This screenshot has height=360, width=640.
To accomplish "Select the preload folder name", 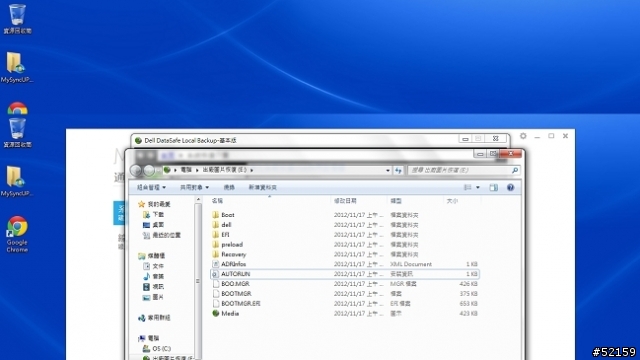I will point(232,244).
